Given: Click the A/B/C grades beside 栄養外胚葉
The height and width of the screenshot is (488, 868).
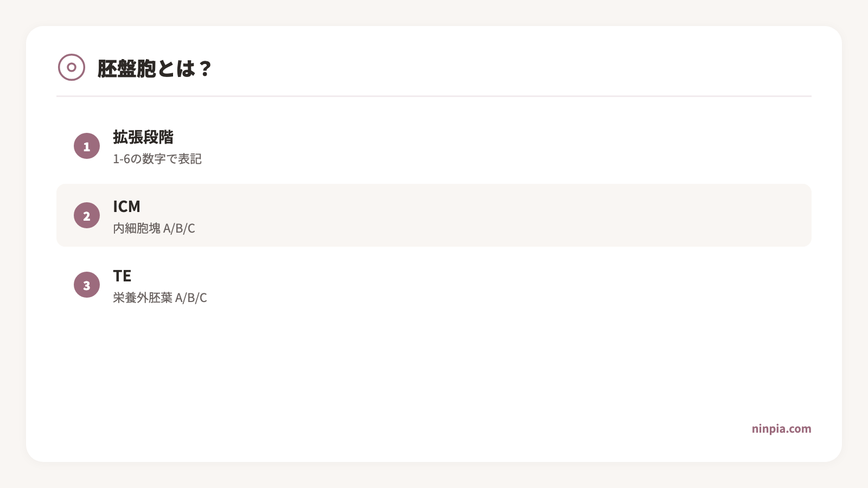Looking at the screenshot, I should tap(191, 298).
